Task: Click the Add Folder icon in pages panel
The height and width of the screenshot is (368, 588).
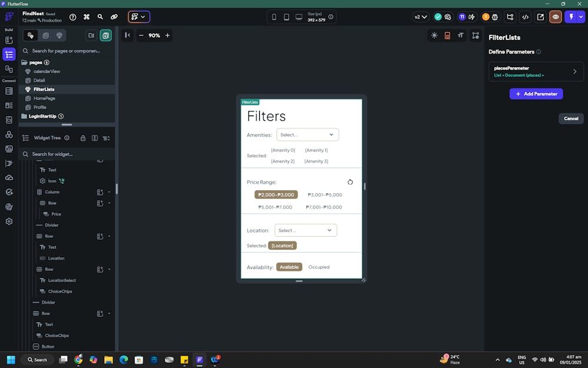Action: [x=91, y=35]
